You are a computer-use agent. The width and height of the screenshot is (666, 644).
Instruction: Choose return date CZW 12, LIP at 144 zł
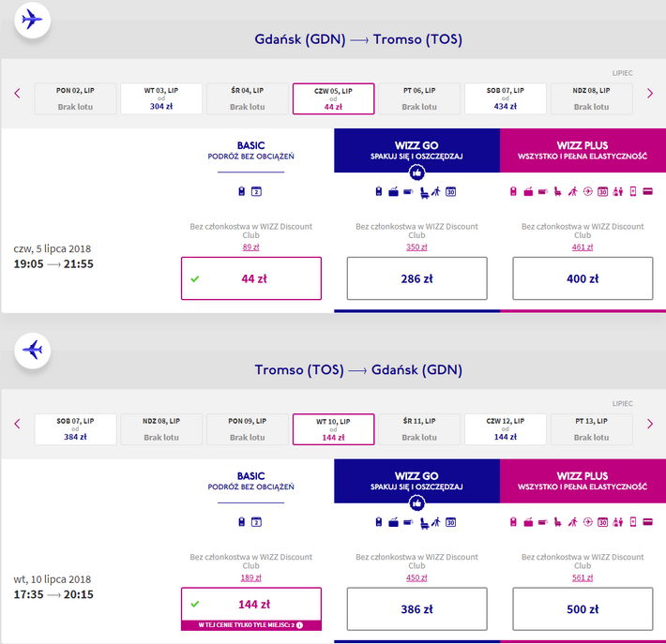[505, 428]
